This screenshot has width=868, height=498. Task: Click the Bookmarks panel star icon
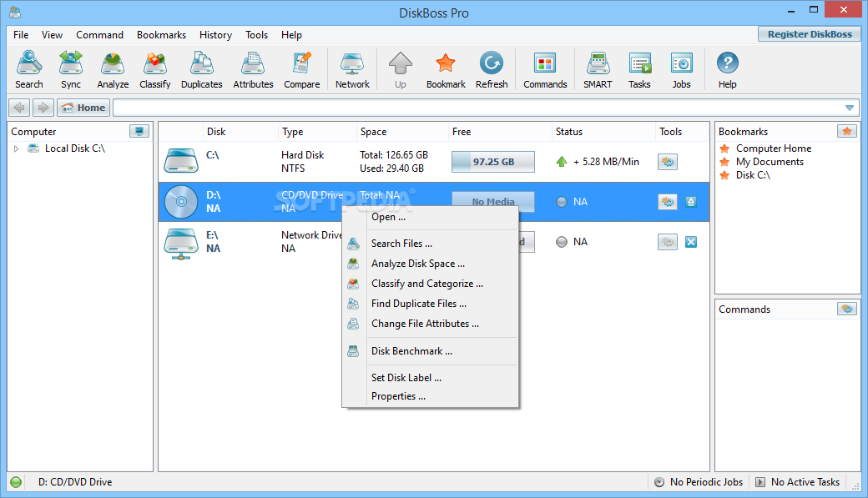[847, 131]
